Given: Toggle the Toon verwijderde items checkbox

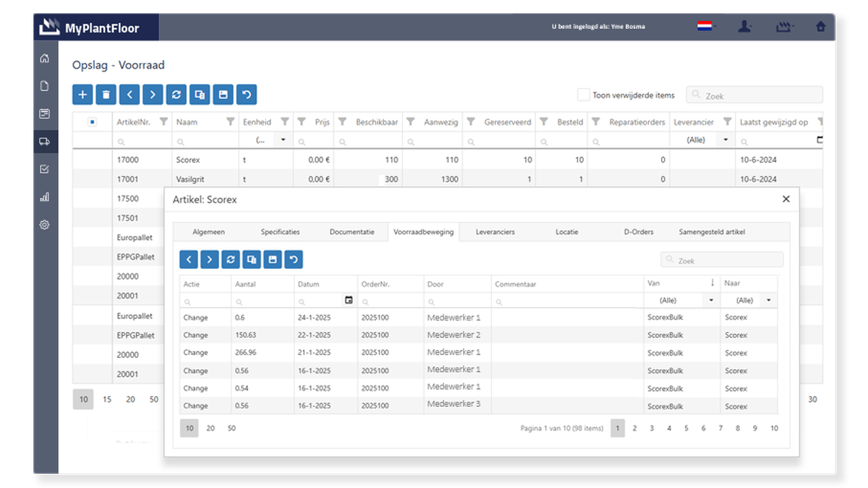Looking at the screenshot, I should tap(583, 95).
